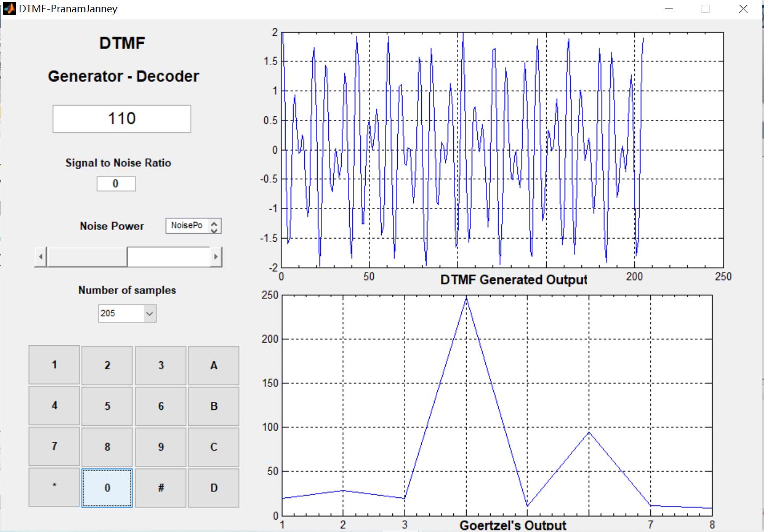The height and width of the screenshot is (532, 764).
Task: Click the 'Signal to Noise Ratio' label
Action: [x=118, y=163]
